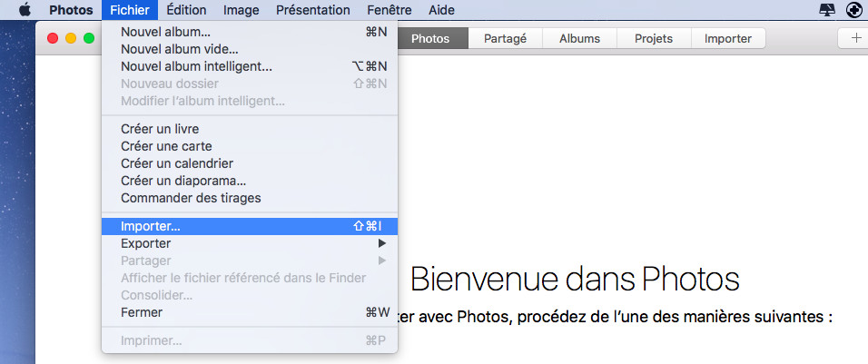
Task: Open the Fenêtre menu
Action: (390, 10)
